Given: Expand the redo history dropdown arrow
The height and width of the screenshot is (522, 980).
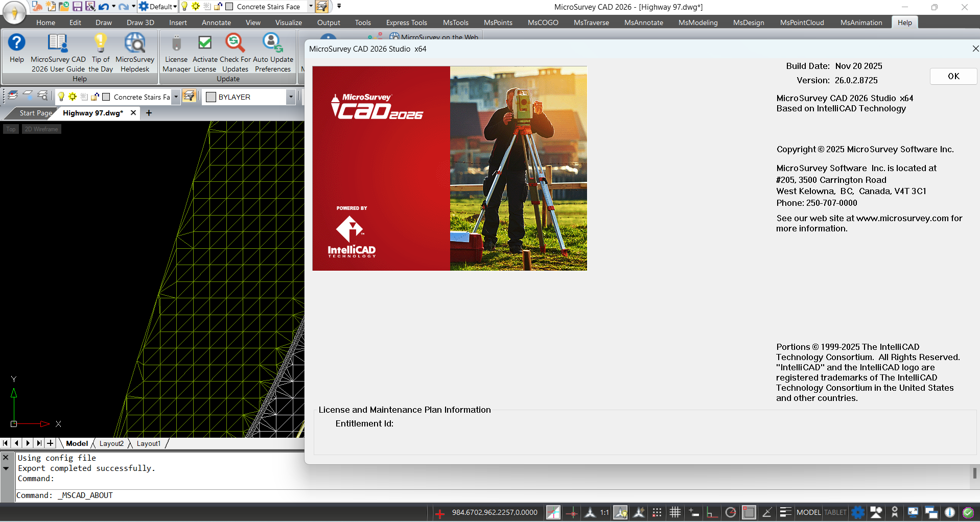Looking at the screenshot, I should (133, 7).
